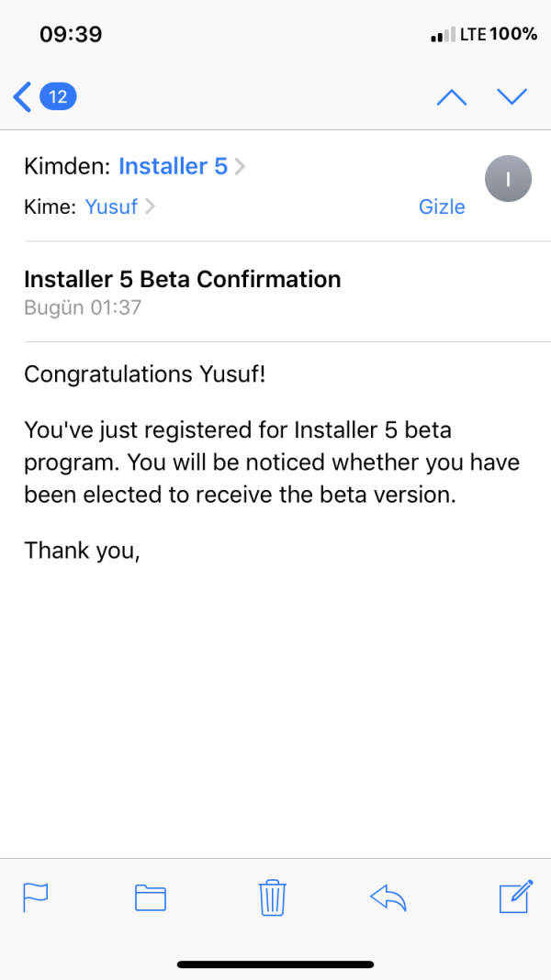Open sender contact Installer 5

point(173,166)
